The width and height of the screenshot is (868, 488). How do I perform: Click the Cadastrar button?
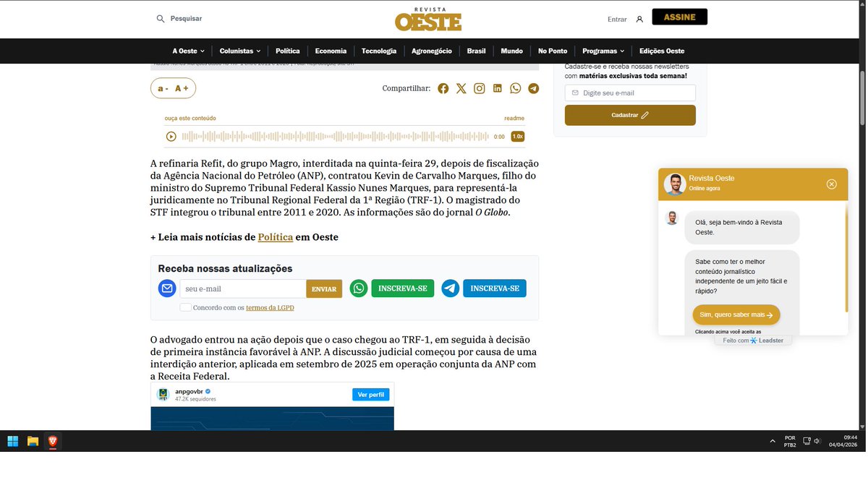pos(630,115)
